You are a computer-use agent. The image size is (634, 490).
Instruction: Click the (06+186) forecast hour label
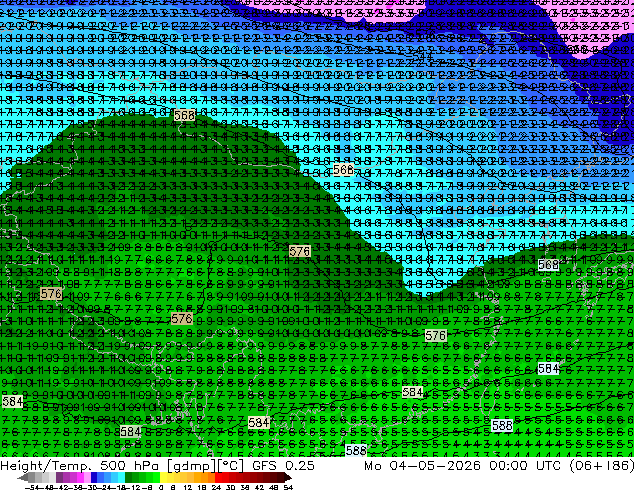pos(601,465)
